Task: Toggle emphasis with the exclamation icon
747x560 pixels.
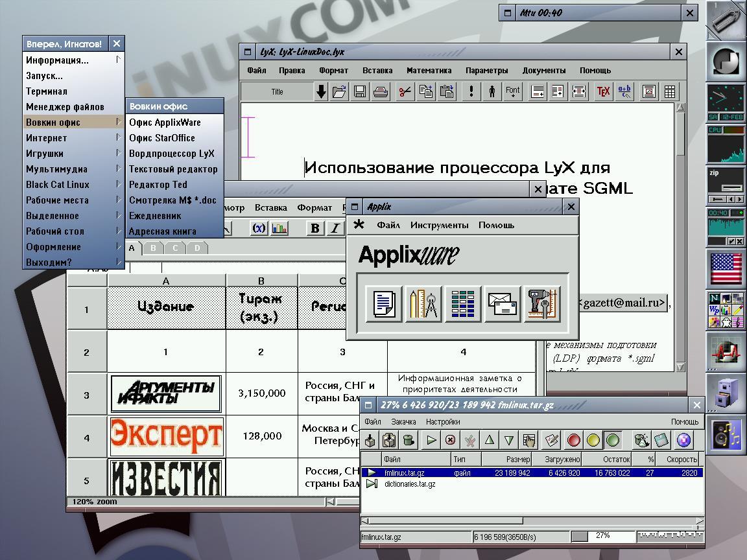Action: pyautogui.click(x=471, y=91)
